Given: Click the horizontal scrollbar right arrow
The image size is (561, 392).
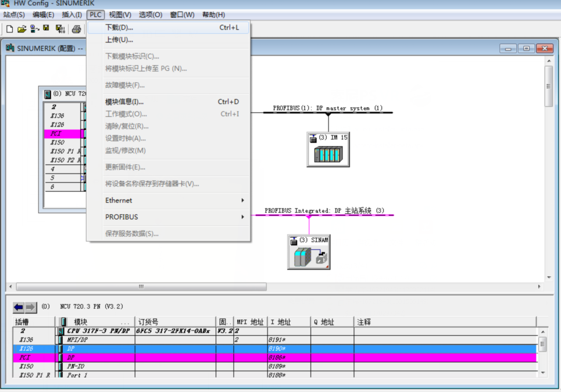Looking at the screenshot, I should [539, 286].
